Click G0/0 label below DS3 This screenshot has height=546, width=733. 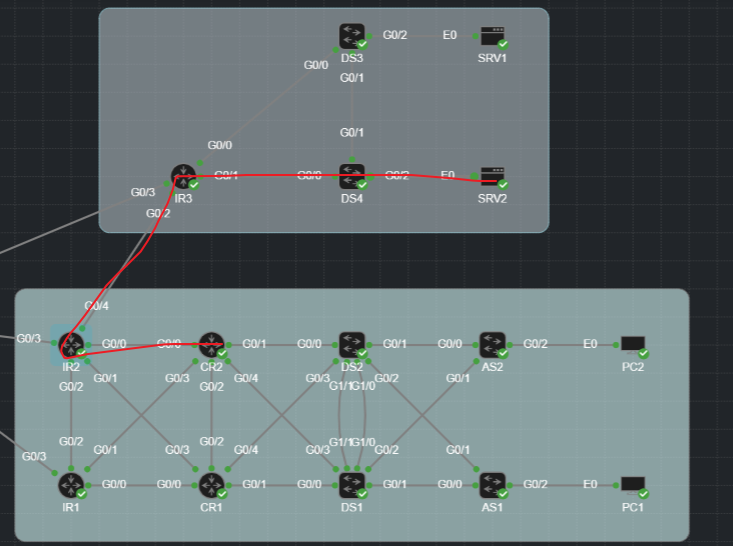coord(316,65)
